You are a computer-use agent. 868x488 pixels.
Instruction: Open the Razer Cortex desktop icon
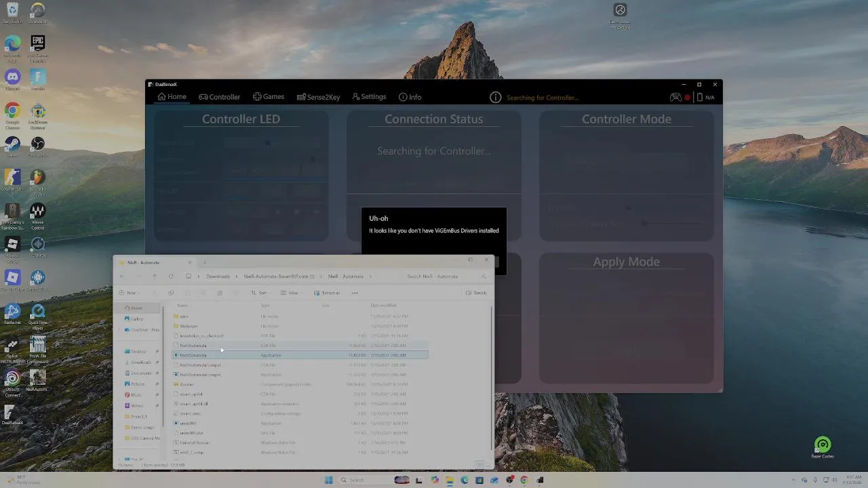pos(823,447)
